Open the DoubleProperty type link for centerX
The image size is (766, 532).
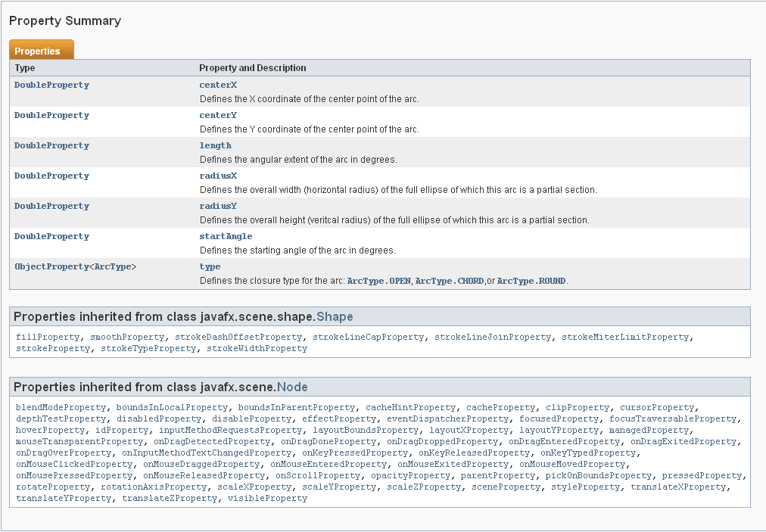[51, 85]
